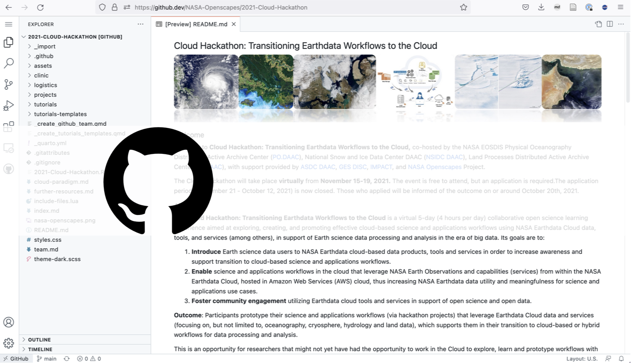Click the sync icon in the status bar
Screen dimensions: 631x364
click(66, 359)
